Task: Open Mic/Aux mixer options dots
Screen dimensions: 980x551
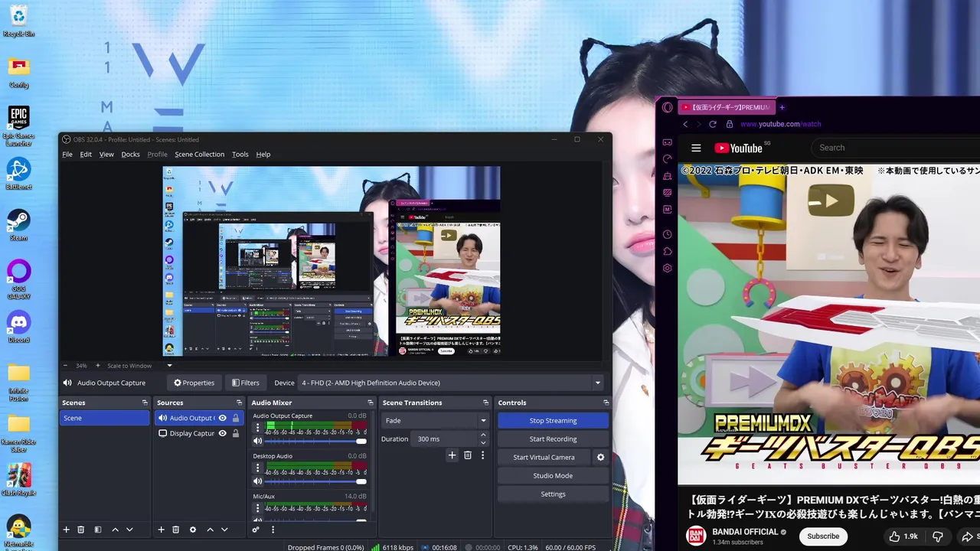Action: tap(257, 508)
